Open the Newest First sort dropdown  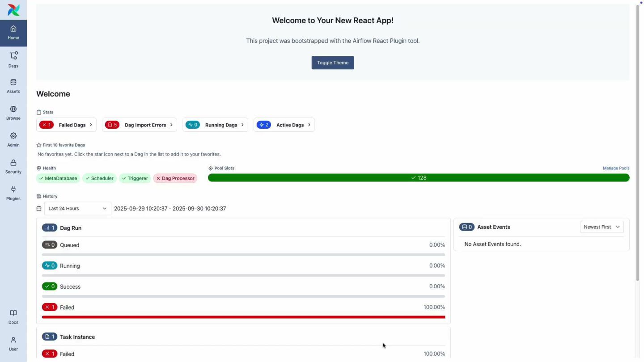602,227
